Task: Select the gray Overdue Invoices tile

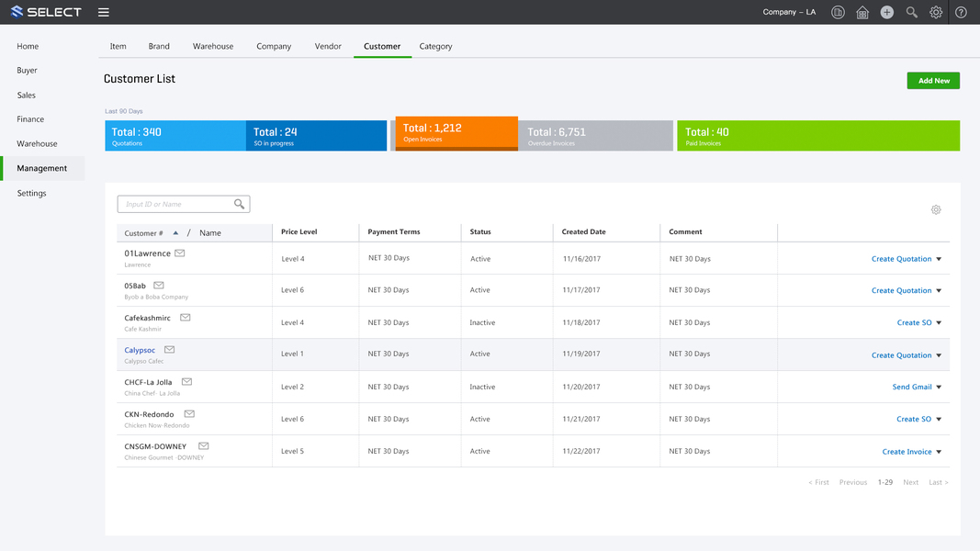Action: [x=596, y=136]
